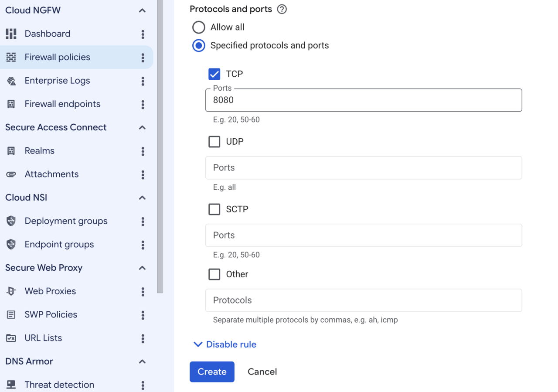This screenshot has width=558, height=392.
Task: Open Firewall policies three-dot options menu
Action: coord(143,58)
